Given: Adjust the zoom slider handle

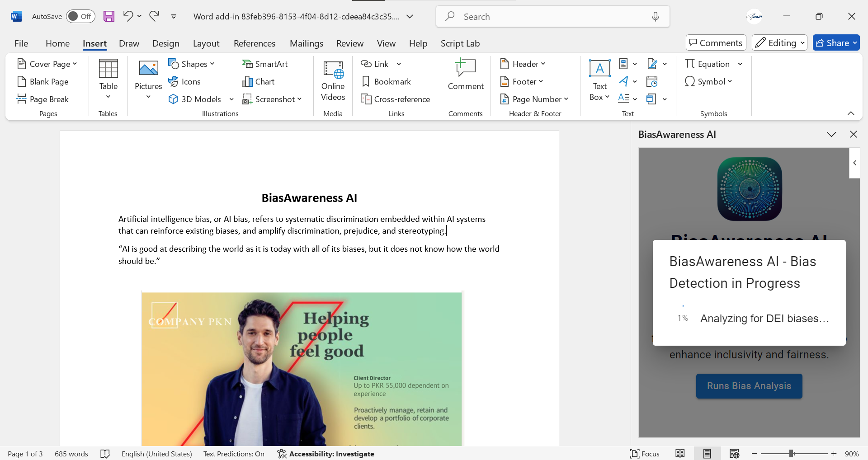Looking at the screenshot, I should pyautogui.click(x=792, y=454).
